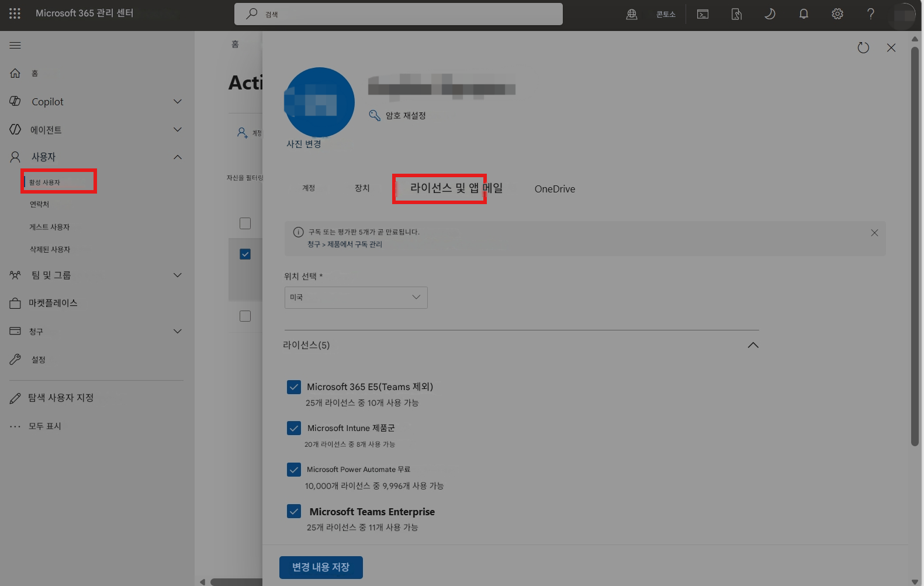Click the 콘토소 organization name

666,14
